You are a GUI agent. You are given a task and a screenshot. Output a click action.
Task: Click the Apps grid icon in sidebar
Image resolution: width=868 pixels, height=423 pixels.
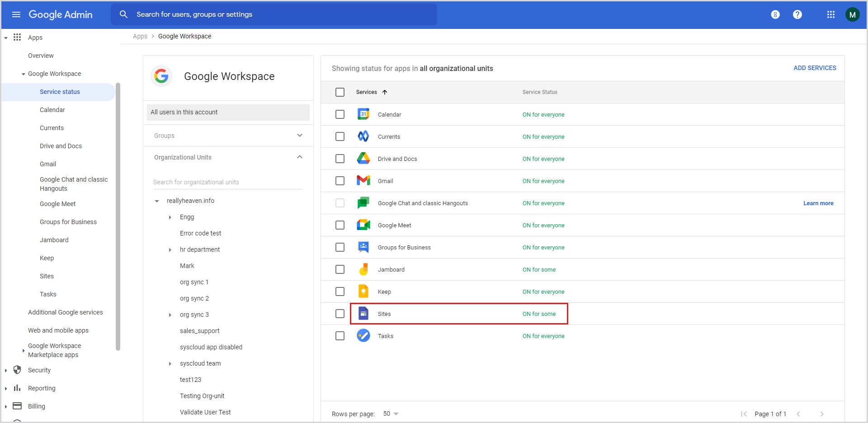pos(17,37)
